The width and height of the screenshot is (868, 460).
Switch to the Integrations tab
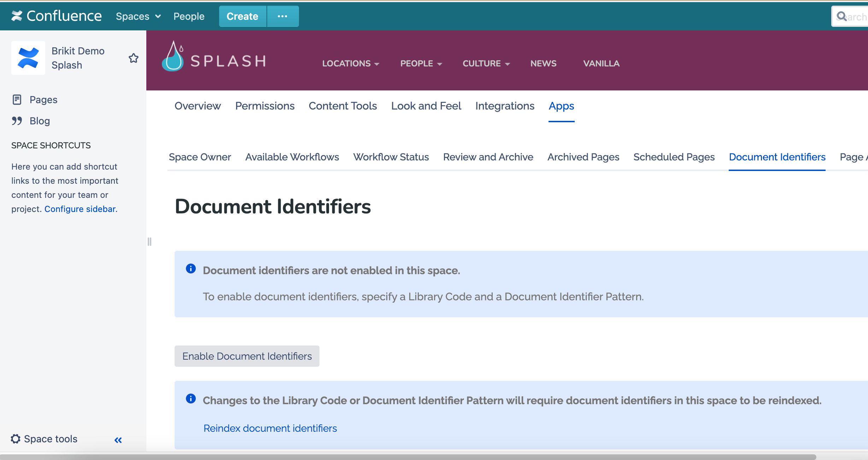coord(505,106)
